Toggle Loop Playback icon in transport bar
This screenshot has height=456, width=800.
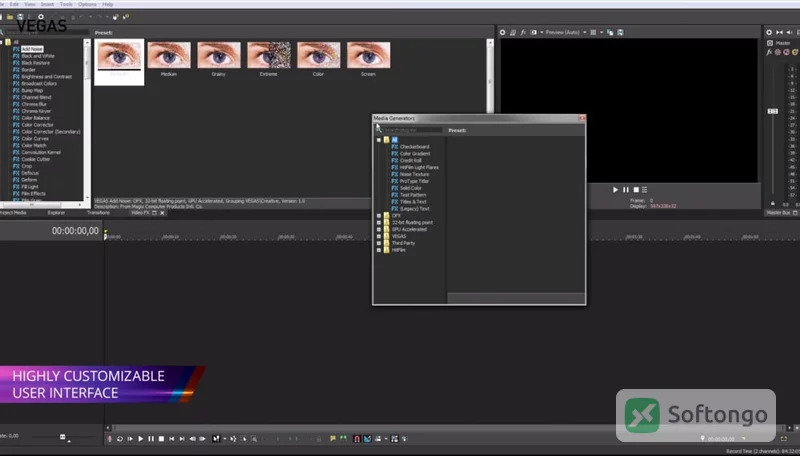pos(120,439)
